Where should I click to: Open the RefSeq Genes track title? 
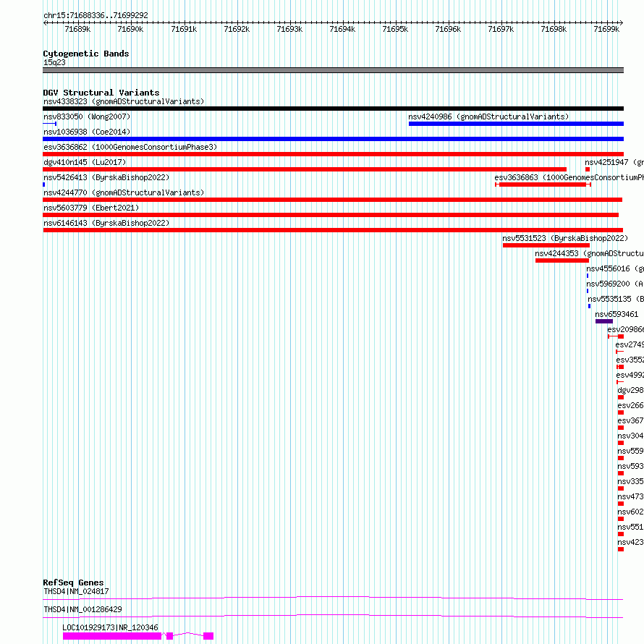click(x=73, y=582)
